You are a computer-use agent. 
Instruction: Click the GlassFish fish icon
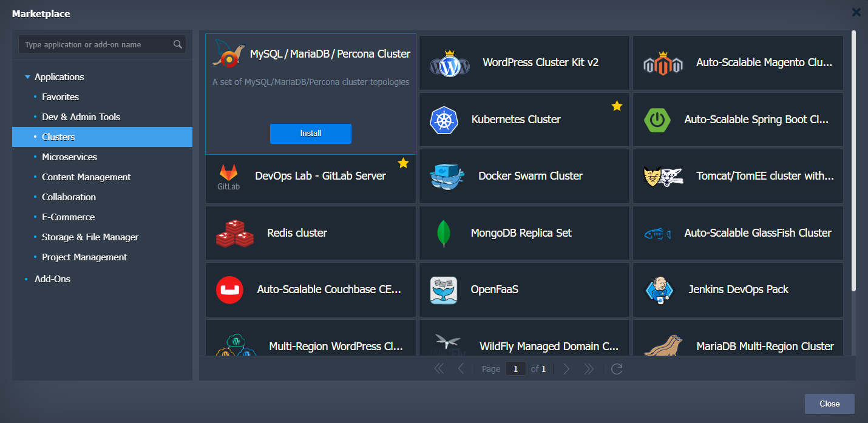(657, 234)
